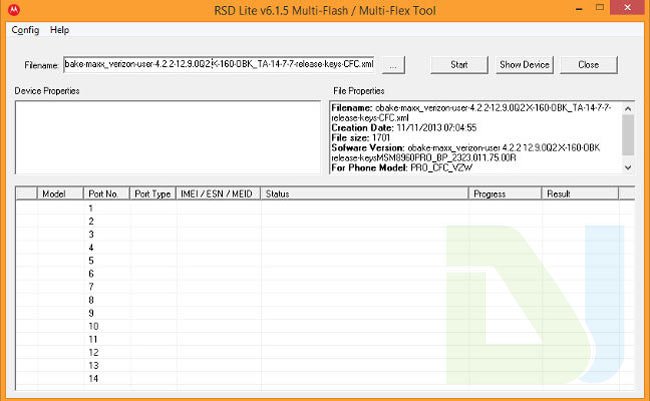Click the Creation Date line in File Properties

[404, 128]
